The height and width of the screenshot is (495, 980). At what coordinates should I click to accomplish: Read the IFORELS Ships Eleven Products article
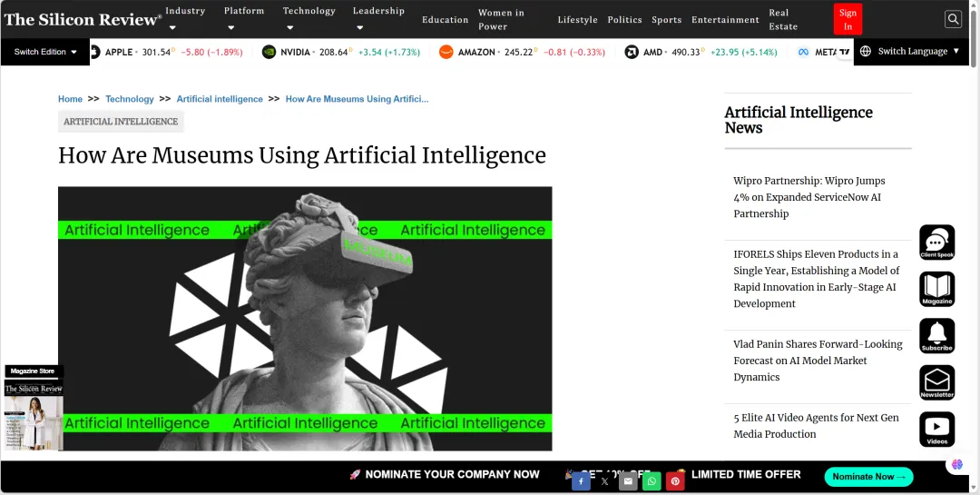pos(818,279)
